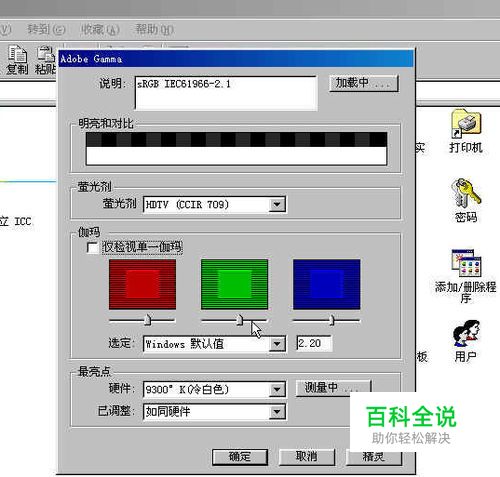Open the 收藏 menu
Image resolution: width=500 pixels, height=477 pixels.
[100, 29]
